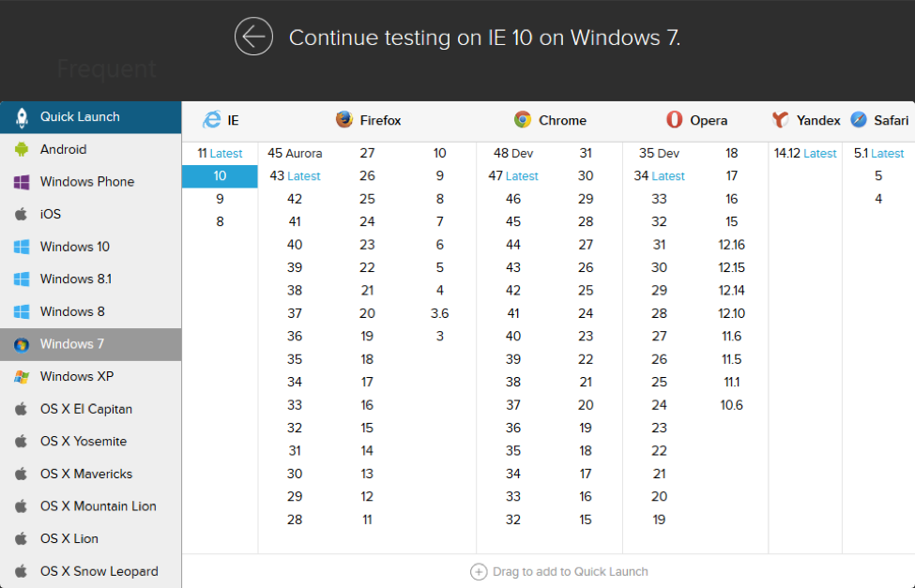Click the Internet Explorer logo icon
The height and width of the screenshot is (588, 915).
(x=212, y=120)
